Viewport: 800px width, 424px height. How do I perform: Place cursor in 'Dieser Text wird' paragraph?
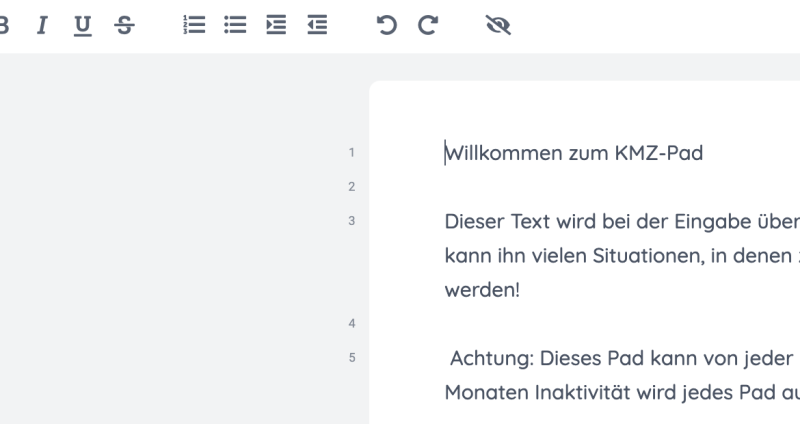[x=622, y=256]
